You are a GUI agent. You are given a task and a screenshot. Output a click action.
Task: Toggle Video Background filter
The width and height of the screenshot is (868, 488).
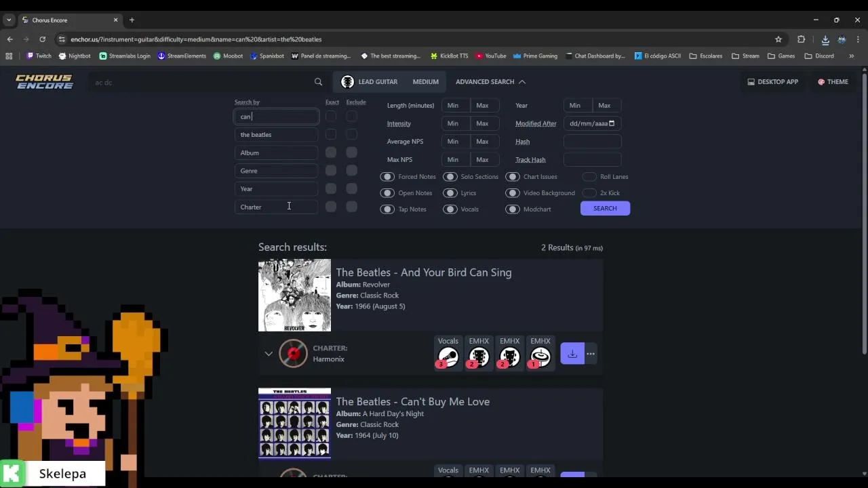513,193
